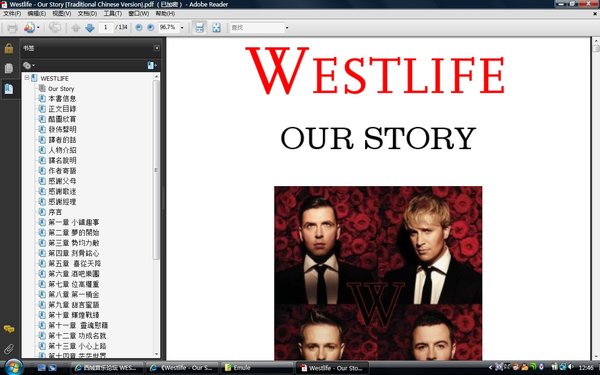Open the 文件(F) menu
600x375 pixels.
tap(12, 13)
